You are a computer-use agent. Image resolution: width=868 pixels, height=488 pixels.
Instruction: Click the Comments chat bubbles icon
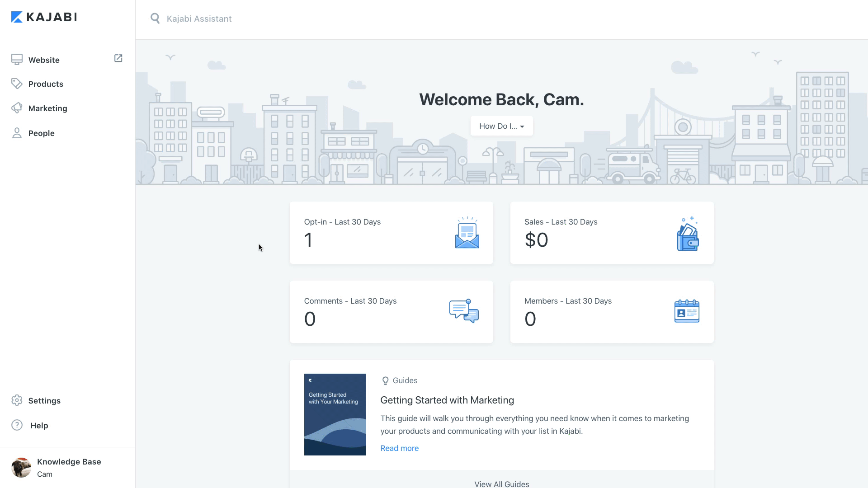[x=464, y=311]
